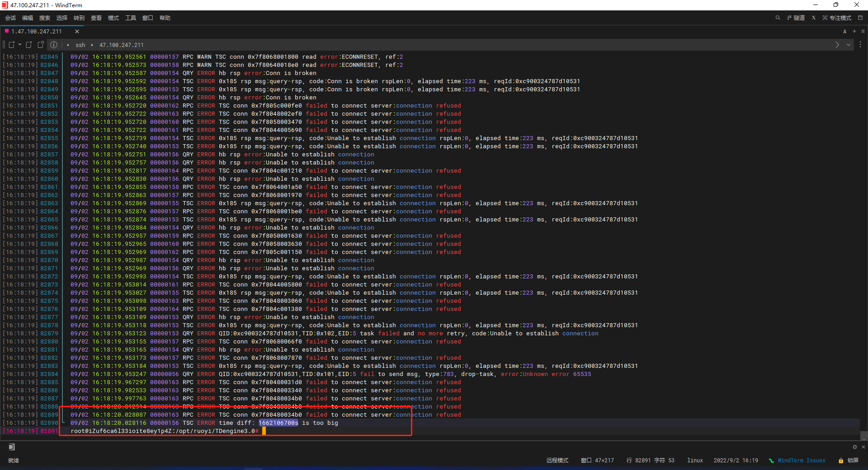
Task: Click the highlighted 1662106700s text
Action: click(278, 423)
